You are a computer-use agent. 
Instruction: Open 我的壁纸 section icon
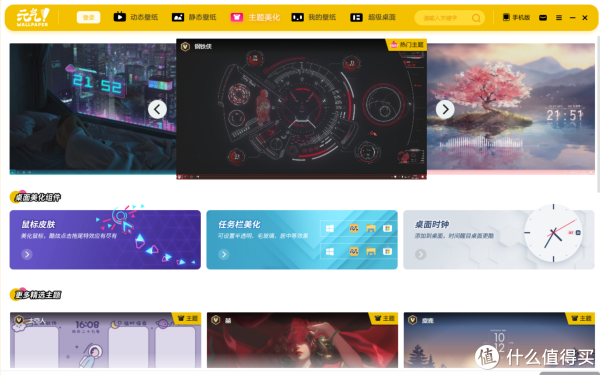[x=297, y=17]
